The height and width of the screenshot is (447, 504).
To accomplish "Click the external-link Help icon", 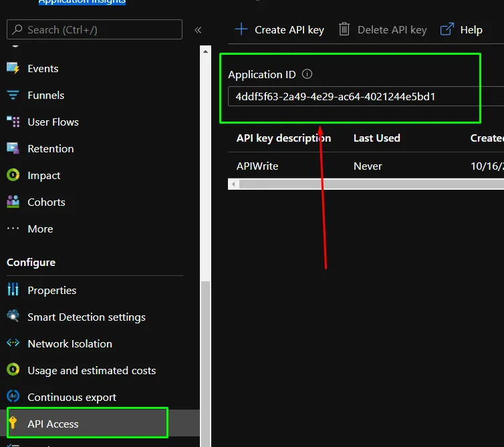I will click(x=447, y=29).
